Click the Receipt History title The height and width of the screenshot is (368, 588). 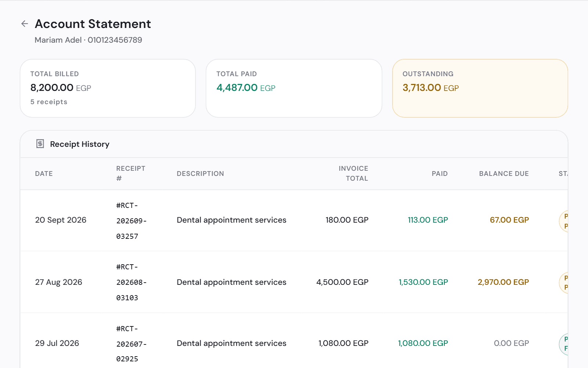pos(80,144)
